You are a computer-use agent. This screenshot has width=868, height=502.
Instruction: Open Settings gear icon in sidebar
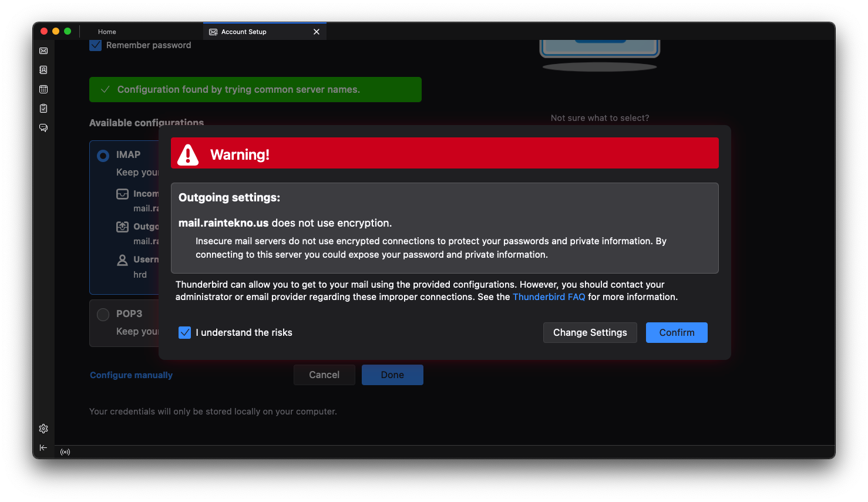43,429
